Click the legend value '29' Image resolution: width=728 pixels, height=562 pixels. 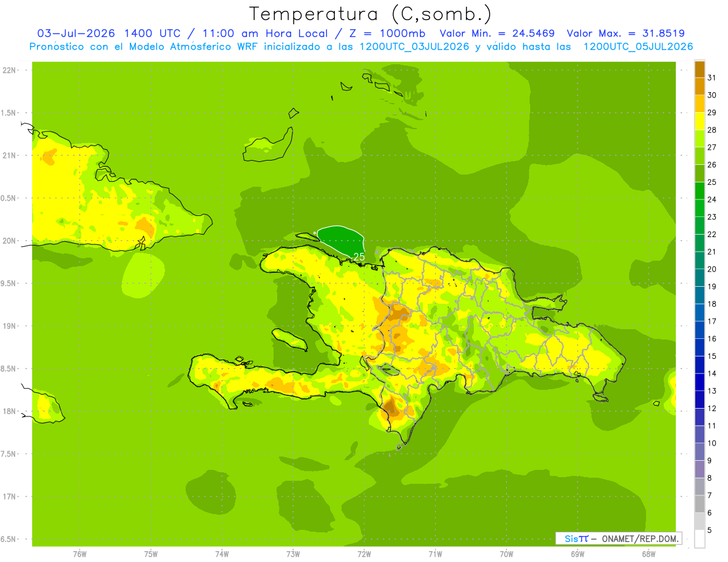click(x=712, y=113)
